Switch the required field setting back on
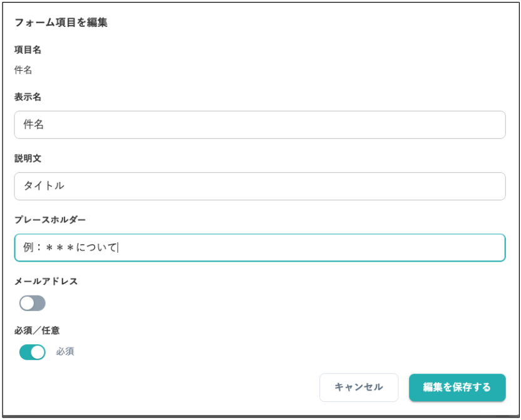The image size is (521, 420). 32,352
